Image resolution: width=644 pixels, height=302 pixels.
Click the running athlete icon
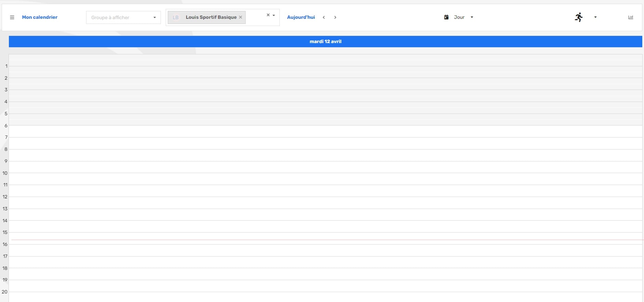pyautogui.click(x=579, y=17)
